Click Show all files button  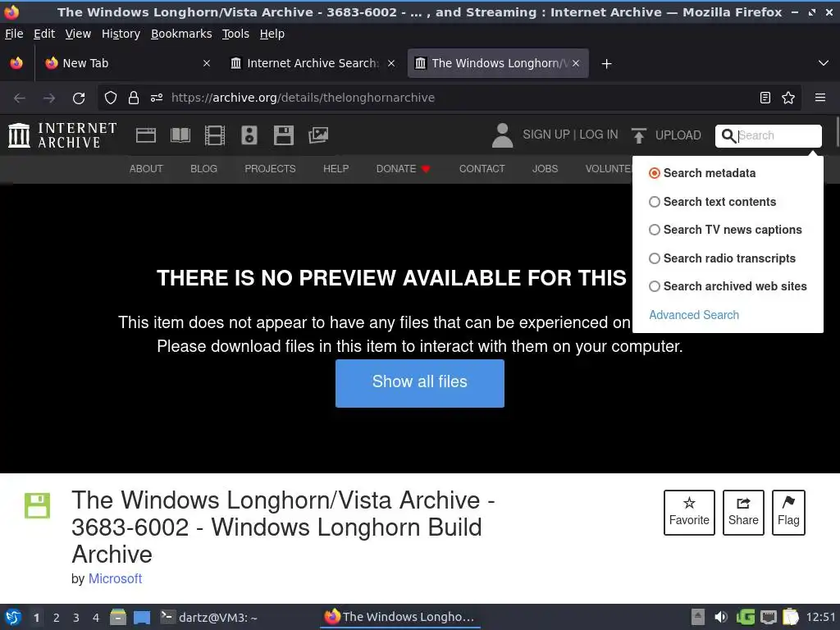[x=419, y=383]
